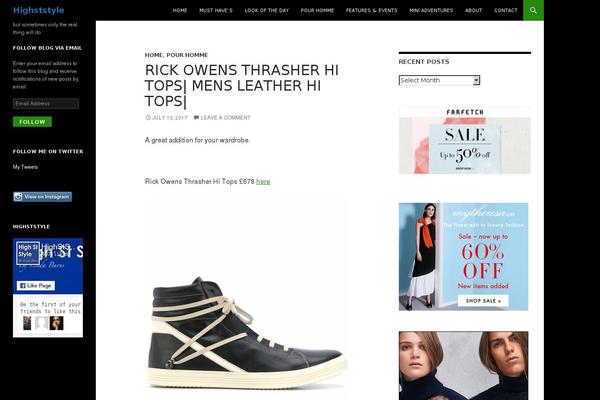Click the Email Address input field
This screenshot has width=600, height=400.
pos(46,103)
